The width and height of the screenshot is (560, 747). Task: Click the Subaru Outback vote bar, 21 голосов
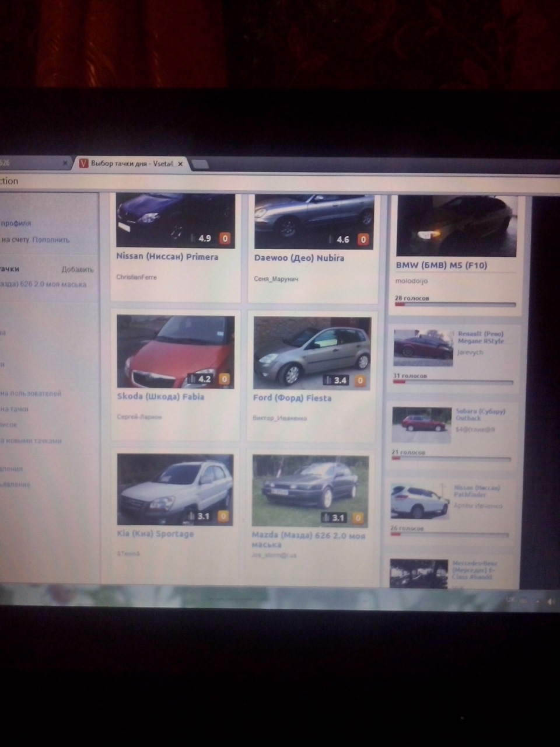[452, 459]
